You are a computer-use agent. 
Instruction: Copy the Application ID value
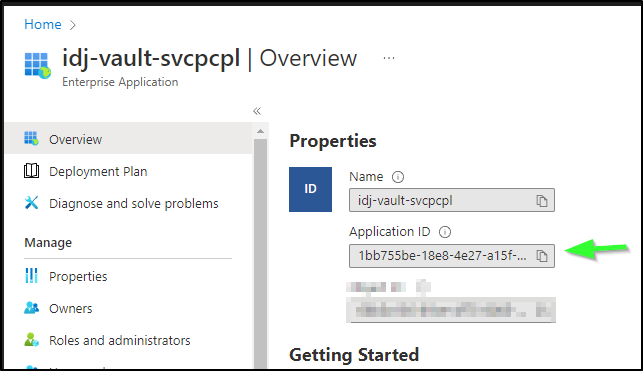[x=542, y=256]
